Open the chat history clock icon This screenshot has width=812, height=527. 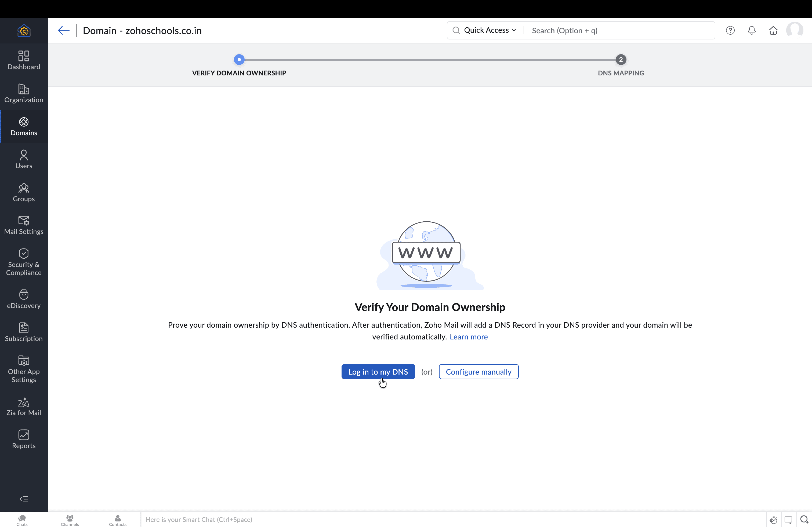coord(773,520)
